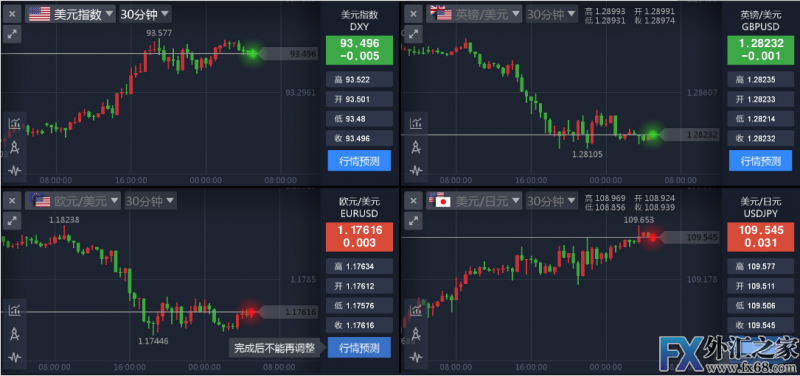Close the 英镑/美元 chart panel
Image resolution: width=800 pixels, height=376 pixels.
pos(413,14)
